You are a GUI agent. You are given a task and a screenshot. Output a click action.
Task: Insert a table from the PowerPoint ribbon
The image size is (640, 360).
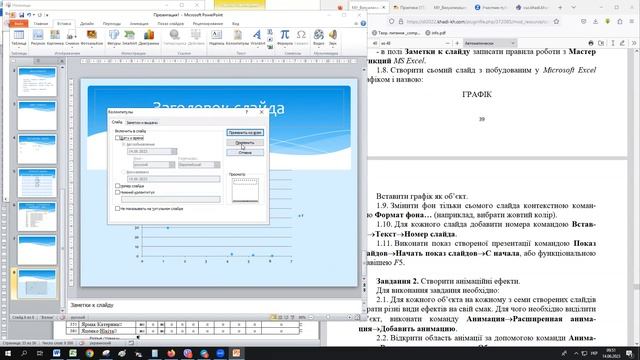(19, 38)
